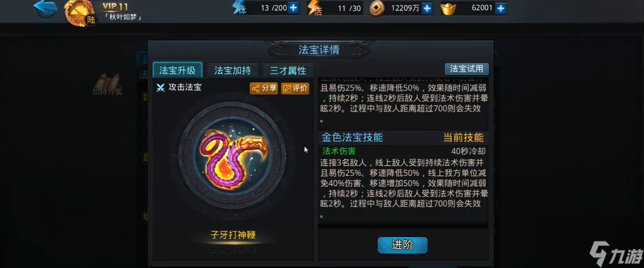Buy ingots with the plus beside 62001

click(500, 8)
